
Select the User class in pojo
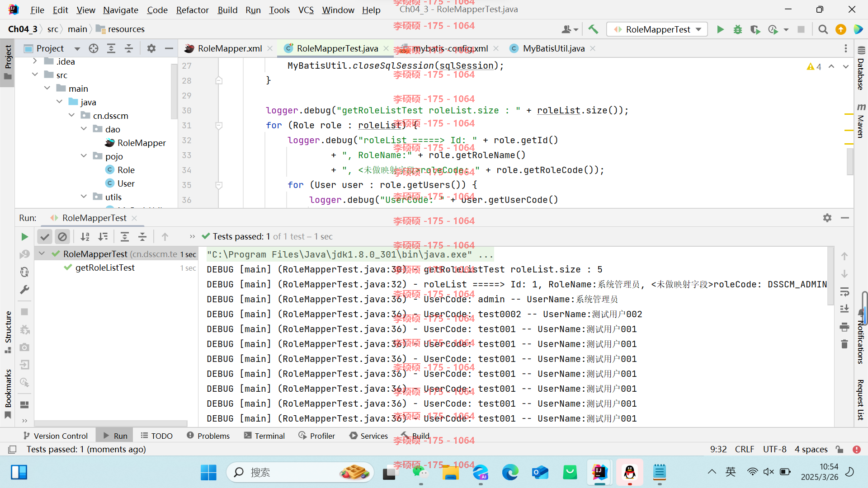[x=126, y=183]
